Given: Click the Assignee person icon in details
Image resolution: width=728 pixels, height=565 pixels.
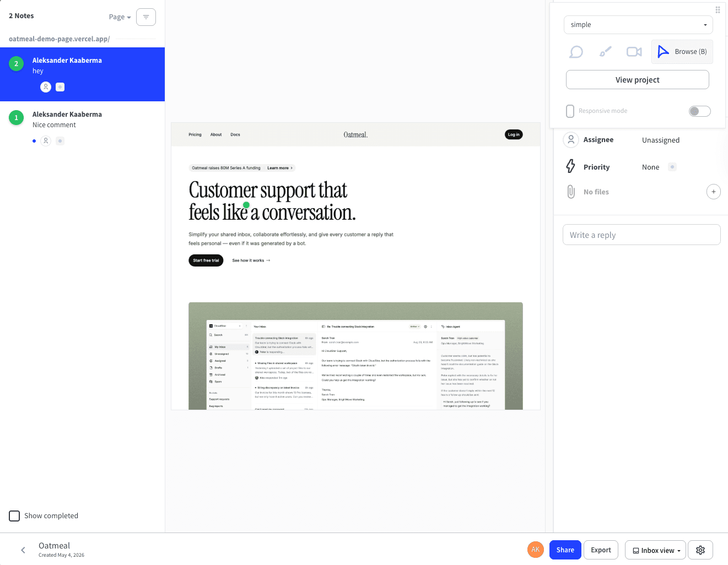Looking at the screenshot, I should click(571, 140).
